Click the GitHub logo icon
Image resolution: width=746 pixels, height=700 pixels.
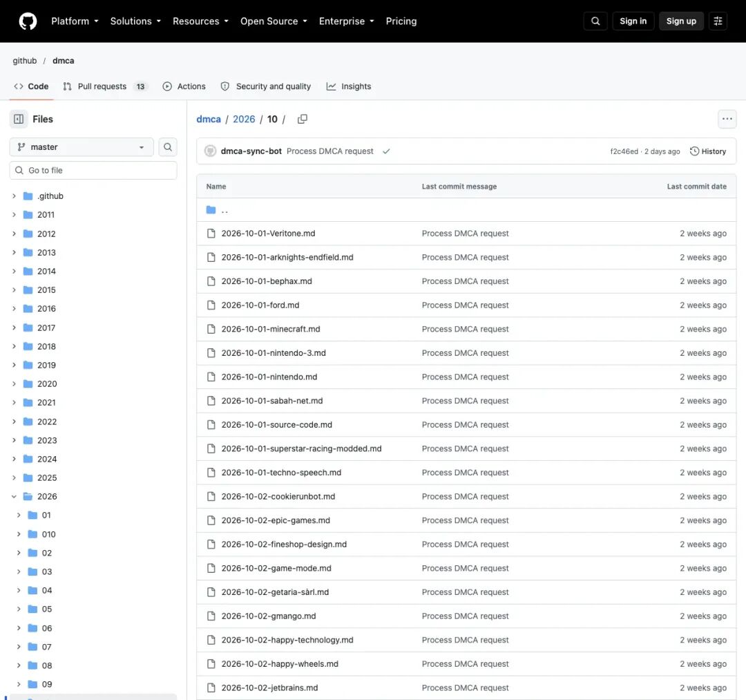tap(28, 21)
